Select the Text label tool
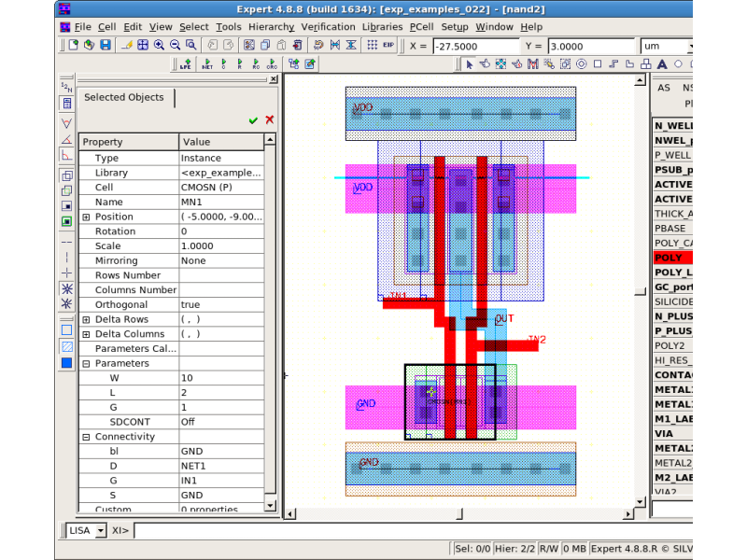 coord(662,64)
